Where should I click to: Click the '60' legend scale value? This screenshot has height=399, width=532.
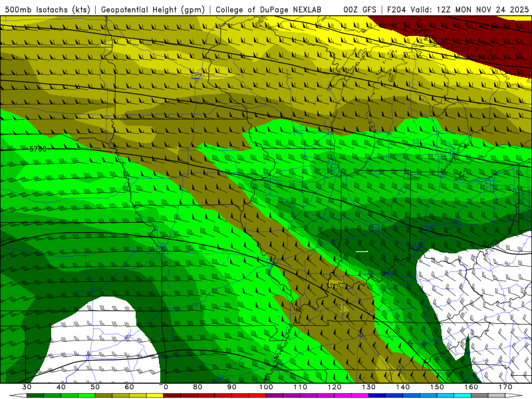pyautogui.click(x=129, y=387)
